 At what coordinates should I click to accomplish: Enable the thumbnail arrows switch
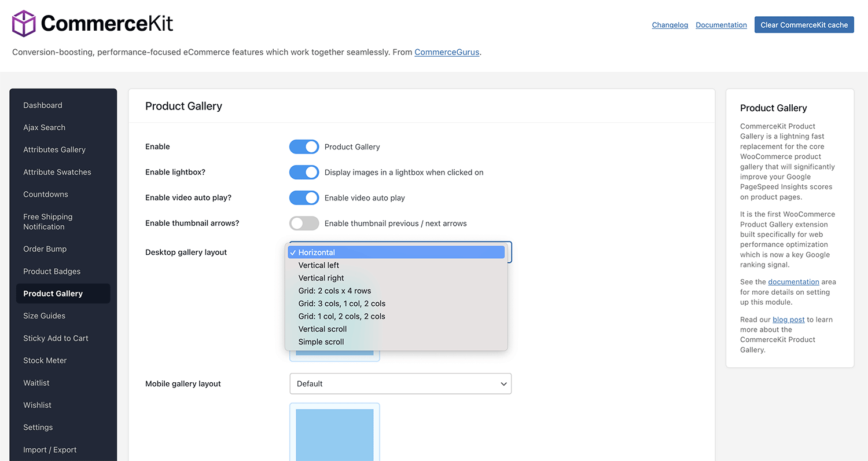[304, 223]
